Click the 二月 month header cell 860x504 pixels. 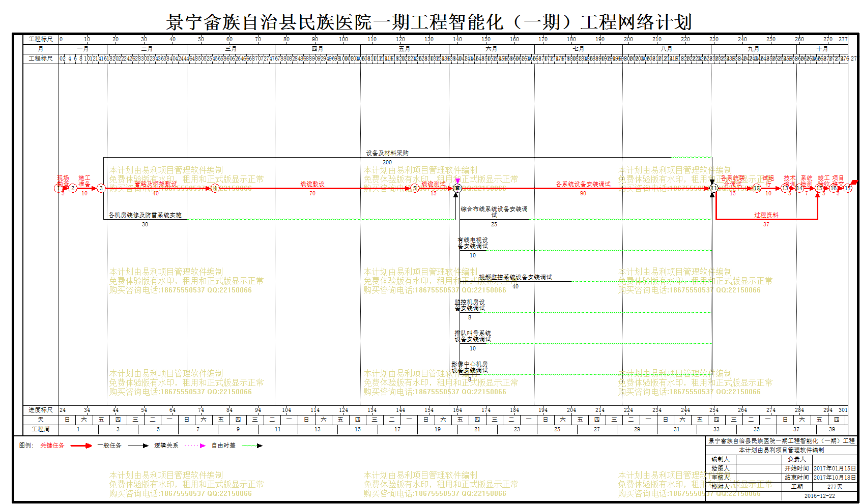(x=147, y=49)
